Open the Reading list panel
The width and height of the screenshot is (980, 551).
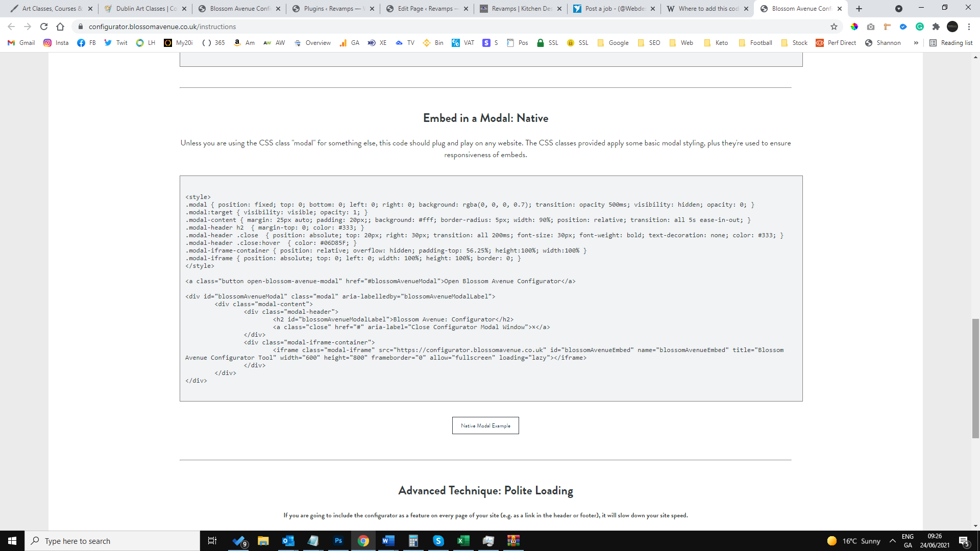pyautogui.click(x=951, y=43)
